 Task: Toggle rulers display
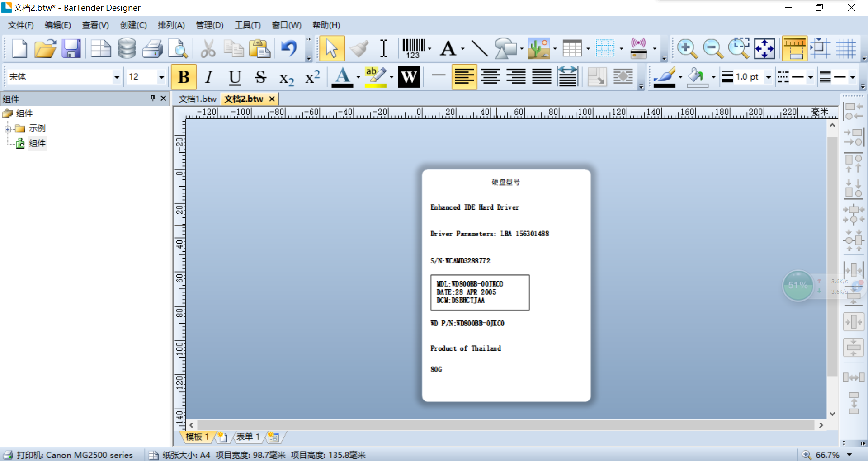(794, 49)
